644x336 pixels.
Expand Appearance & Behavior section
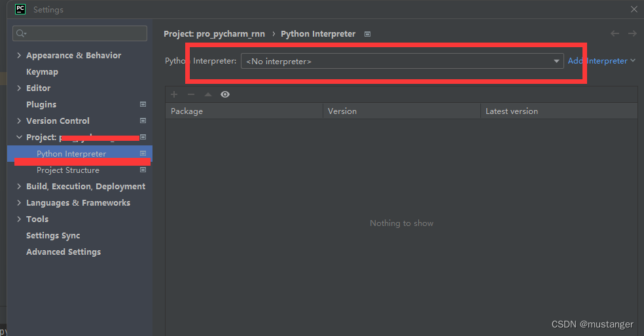pyautogui.click(x=19, y=55)
